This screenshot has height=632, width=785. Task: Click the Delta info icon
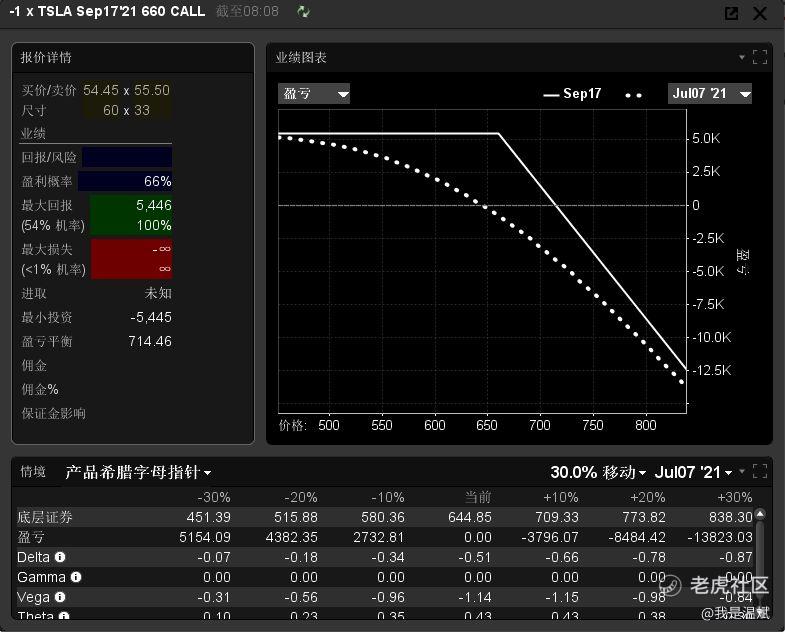60,557
